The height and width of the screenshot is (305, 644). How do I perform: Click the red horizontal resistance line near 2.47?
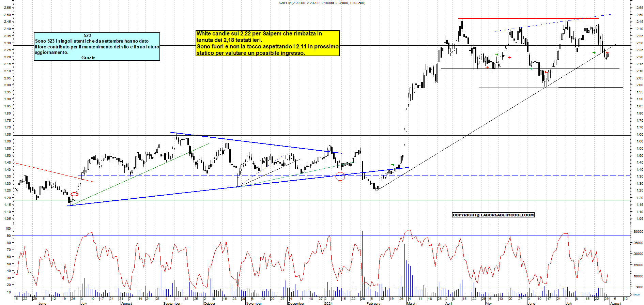coord(528,18)
